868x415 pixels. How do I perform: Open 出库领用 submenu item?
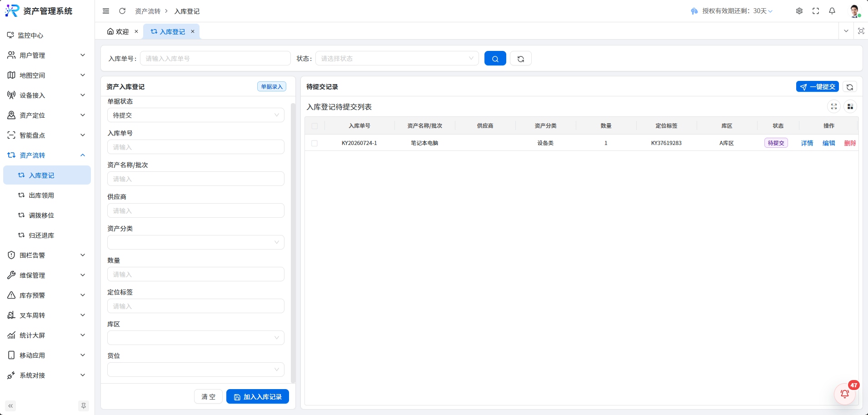(47, 195)
